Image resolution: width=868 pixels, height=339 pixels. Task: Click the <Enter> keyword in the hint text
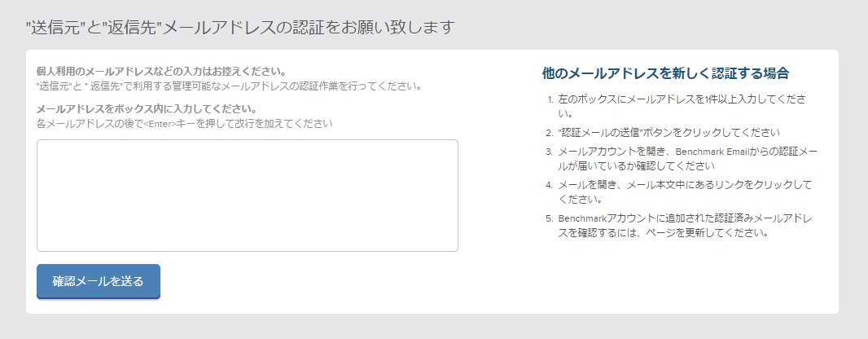click(x=160, y=124)
